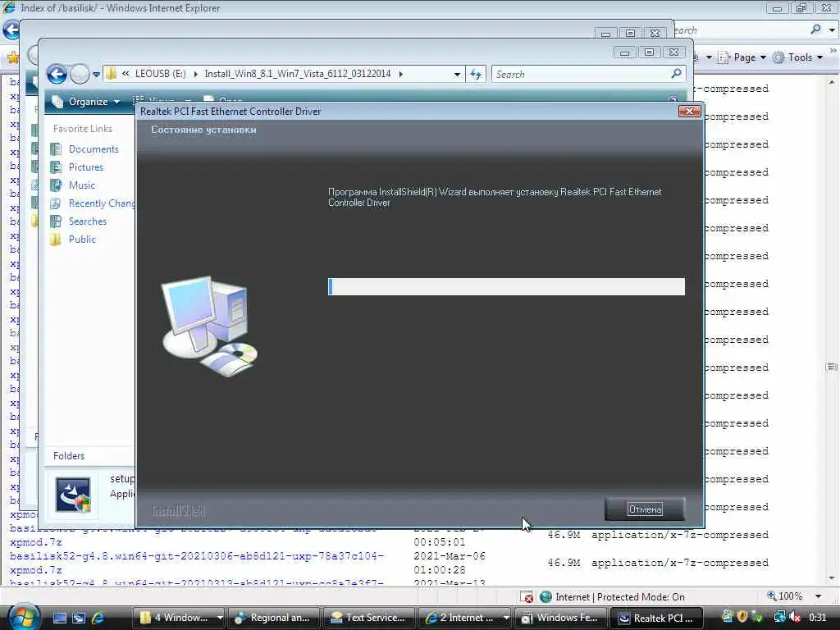This screenshot has width=840, height=630.
Task: Click the basilisk52-g4.8.win64-git-20210306 file link
Action: point(196,563)
